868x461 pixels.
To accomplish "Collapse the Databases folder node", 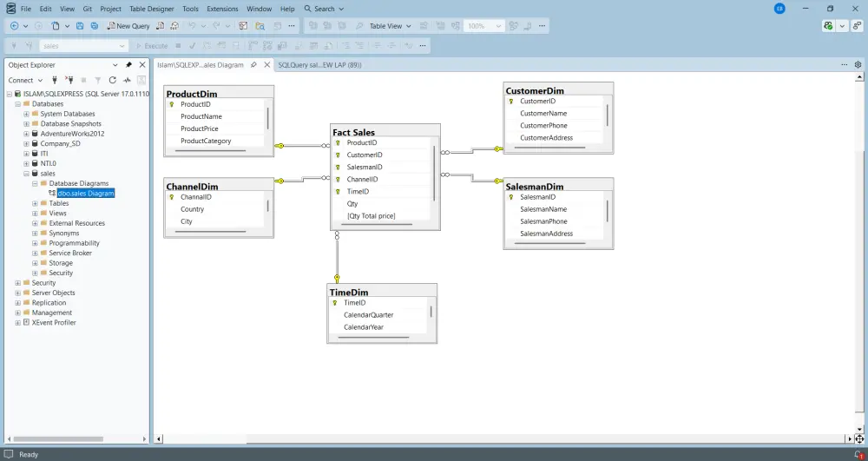I will (17, 104).
